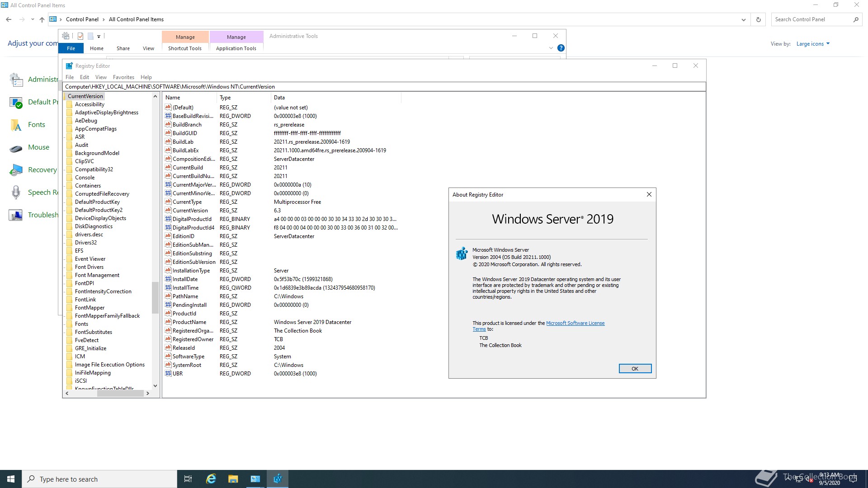Click the Control Panel breadcrumb arrow

[104, 19]
